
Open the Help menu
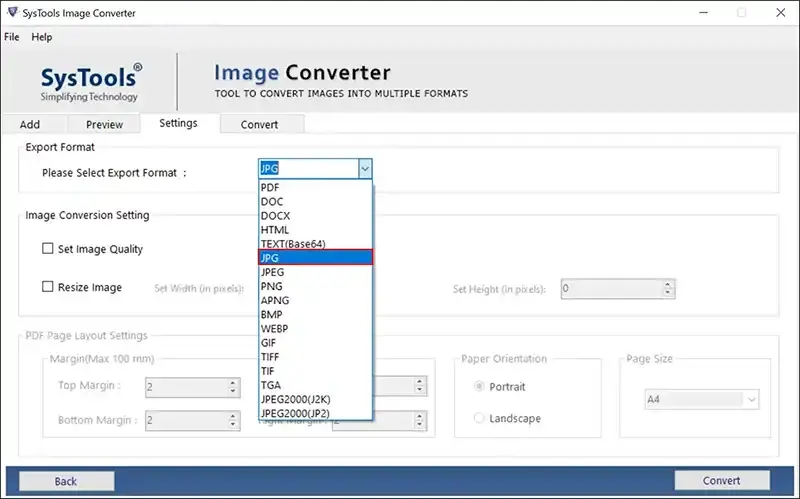(x=41, y=37)
